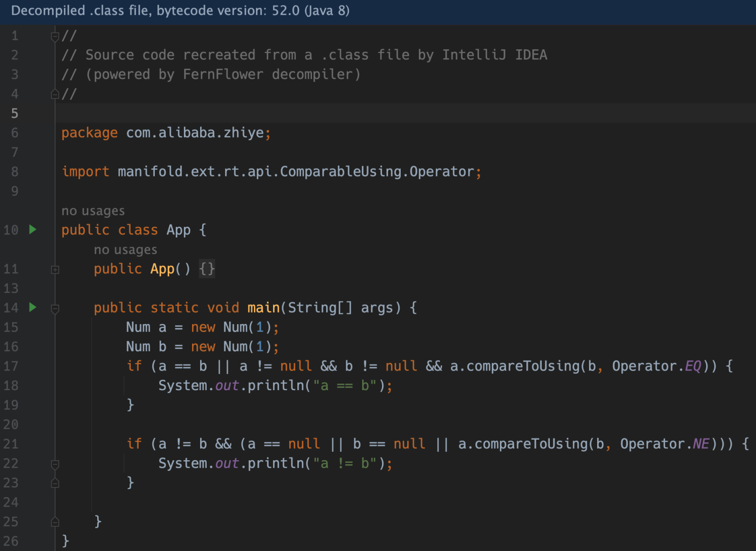756x551 pixels.
Task: Click the "no usages" hint above class App
Action: click(93, 211)
